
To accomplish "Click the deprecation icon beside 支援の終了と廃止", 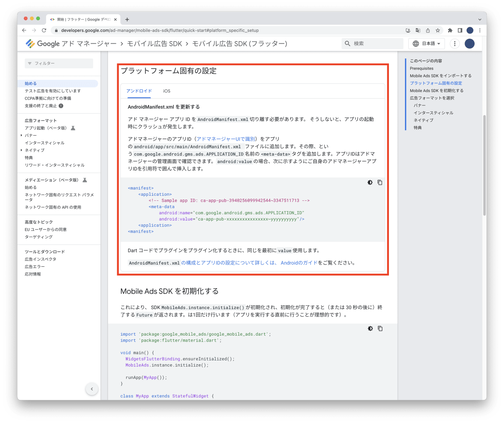I will (x=61, y=106).
